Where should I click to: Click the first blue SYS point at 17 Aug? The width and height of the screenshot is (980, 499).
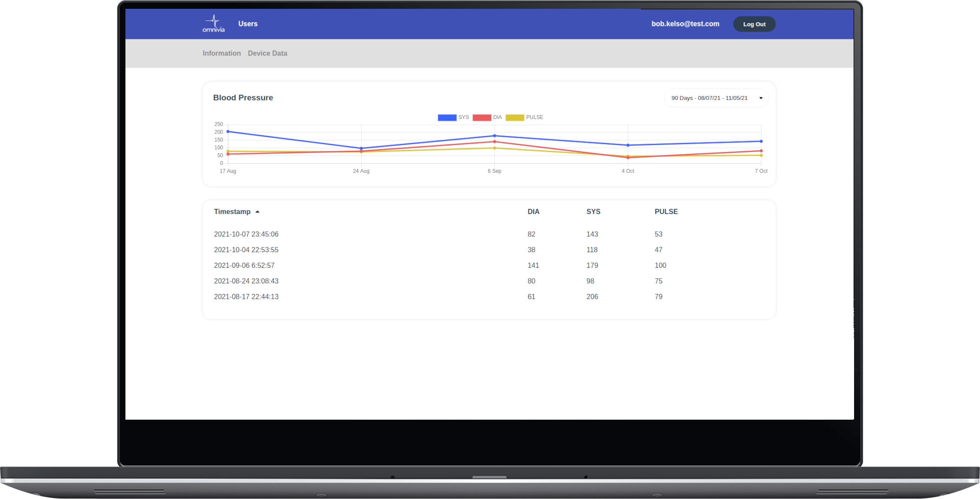tap(228, 131)
